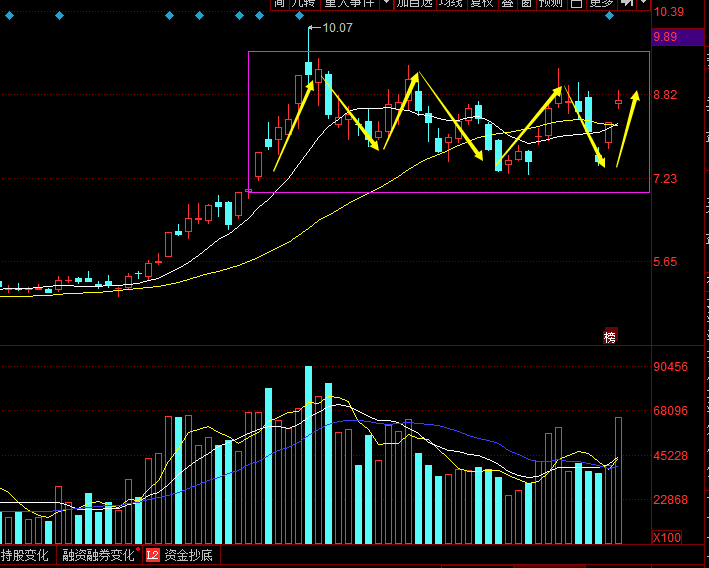Click the 22868 volume axis value
Image resolution: width=709 pixels, height=568 pixels.
670,500
